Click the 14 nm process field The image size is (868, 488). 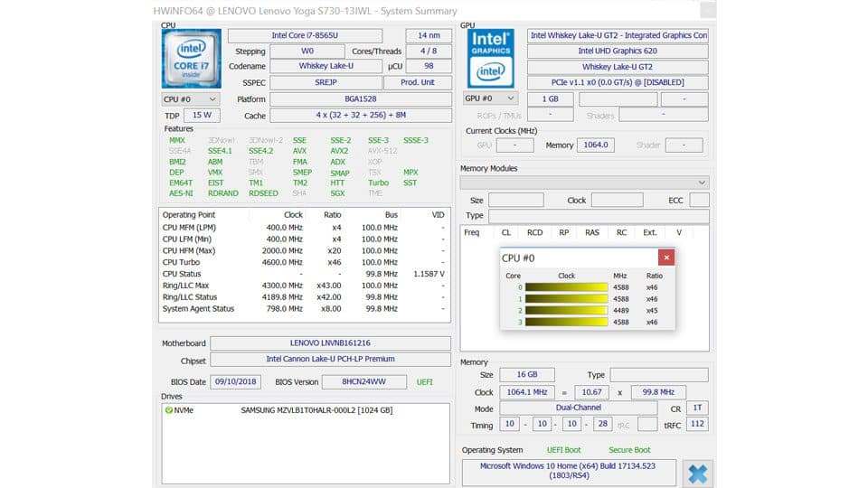[429, 35]
